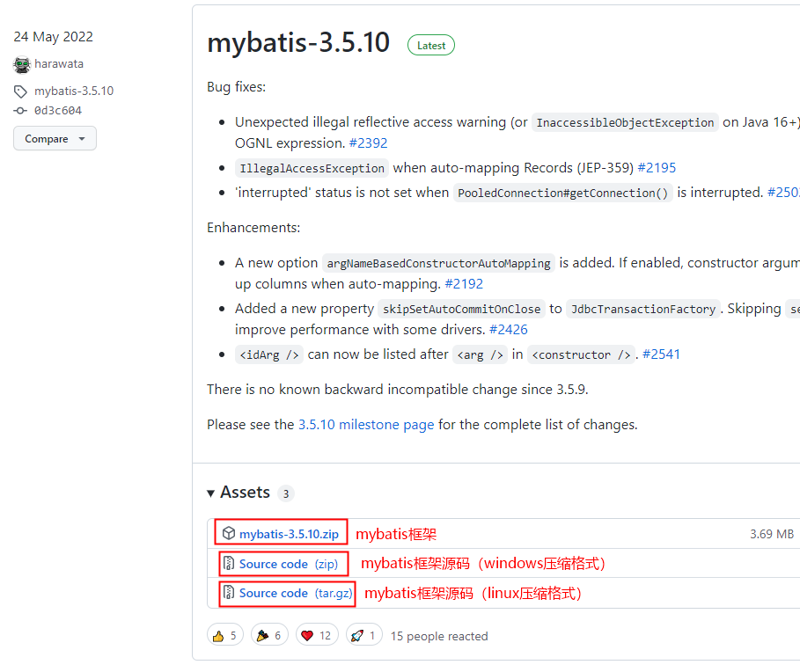800x672 pixels.
Task: Click the Latest release badge
Action: [x=430, y=46]
